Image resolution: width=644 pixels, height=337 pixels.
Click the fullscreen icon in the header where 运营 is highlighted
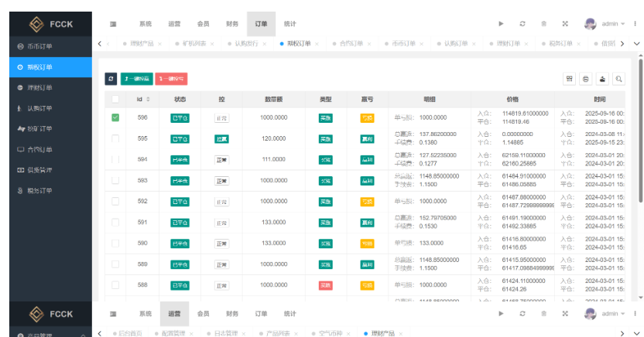tap(565, 314)
